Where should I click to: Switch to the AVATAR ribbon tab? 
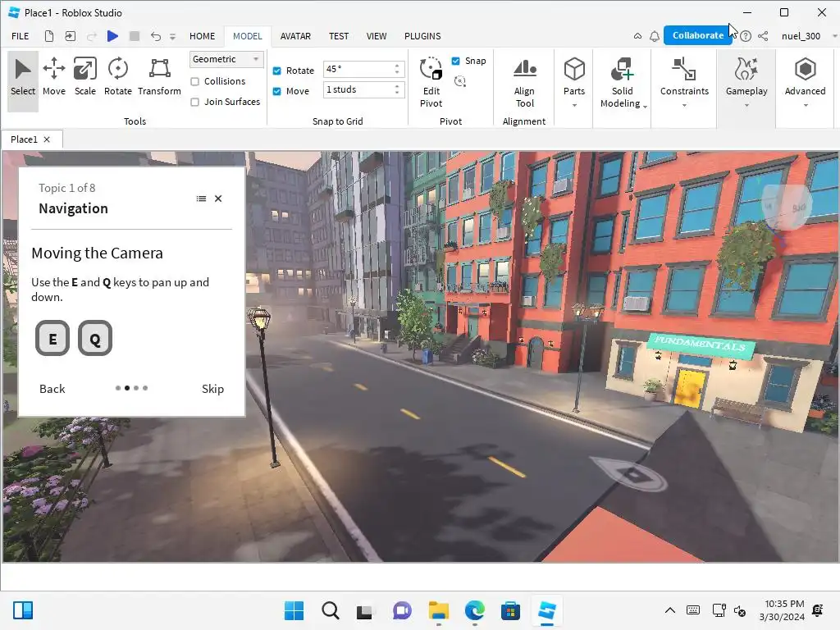click(x=295, y=36)
